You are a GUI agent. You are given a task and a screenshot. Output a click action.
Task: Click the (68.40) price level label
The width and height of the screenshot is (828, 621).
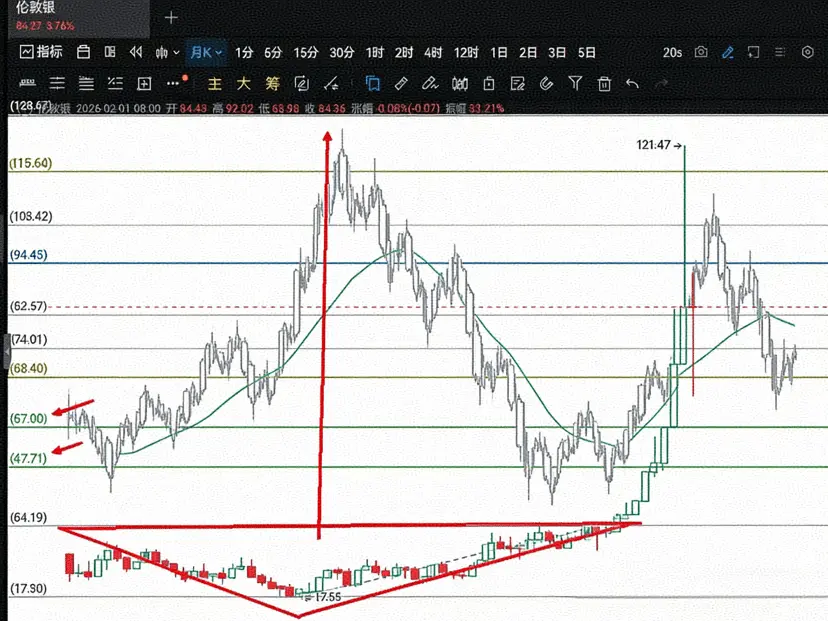[29, 368]
